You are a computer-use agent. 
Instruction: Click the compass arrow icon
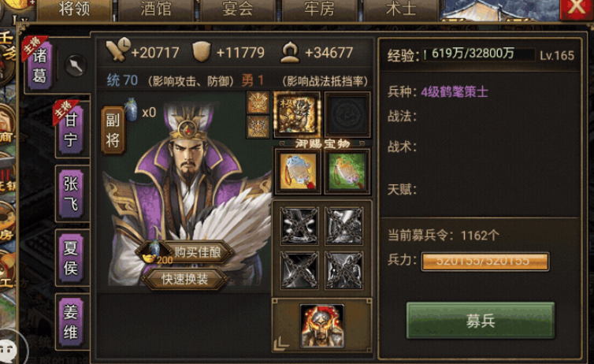[76, 65]
